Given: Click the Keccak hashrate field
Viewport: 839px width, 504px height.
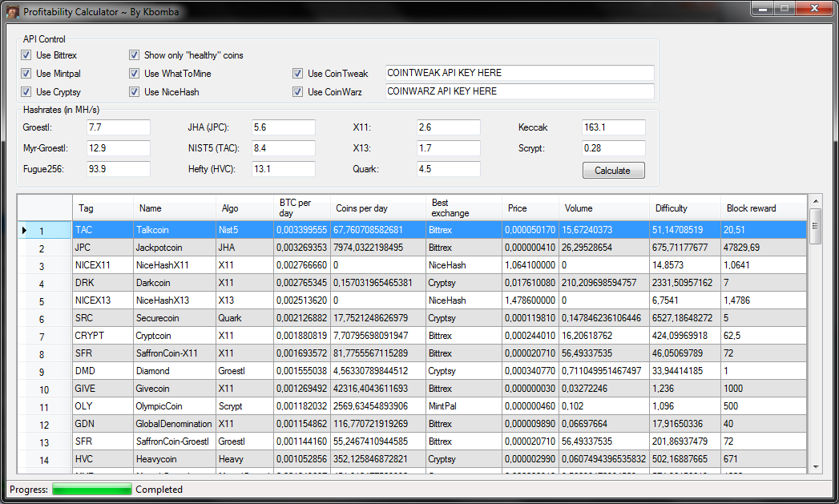Looking at the screenshot, I should point(614,127).
